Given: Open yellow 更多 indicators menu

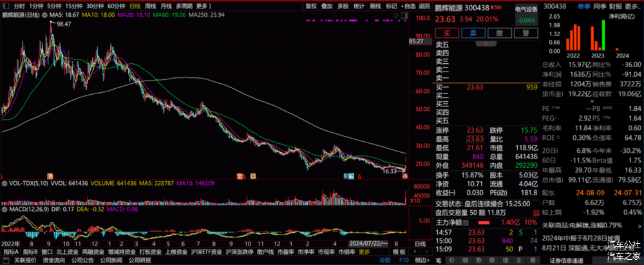Looking at the screenshot, I should click(364, 252).
